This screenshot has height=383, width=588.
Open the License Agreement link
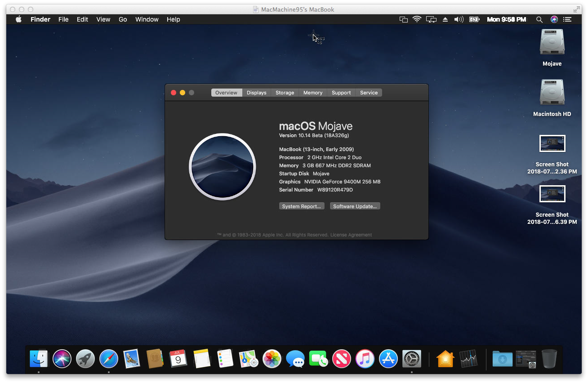351,235
